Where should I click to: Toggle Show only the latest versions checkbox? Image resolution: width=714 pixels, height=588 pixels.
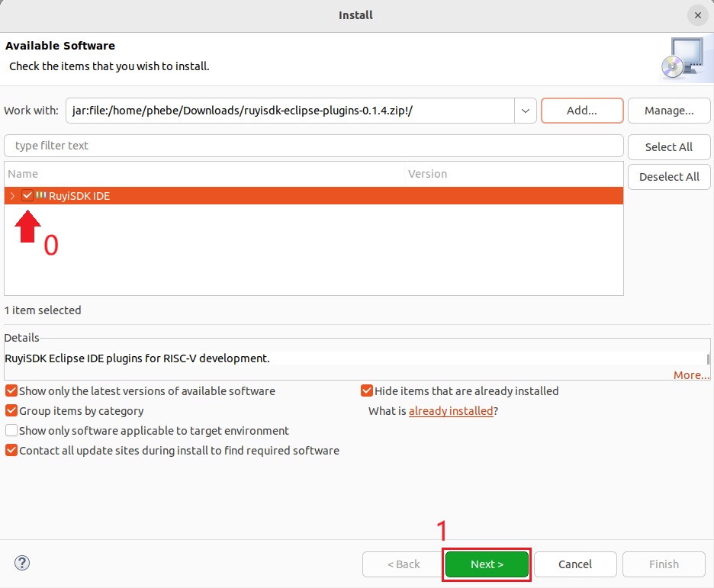(11, 391)
